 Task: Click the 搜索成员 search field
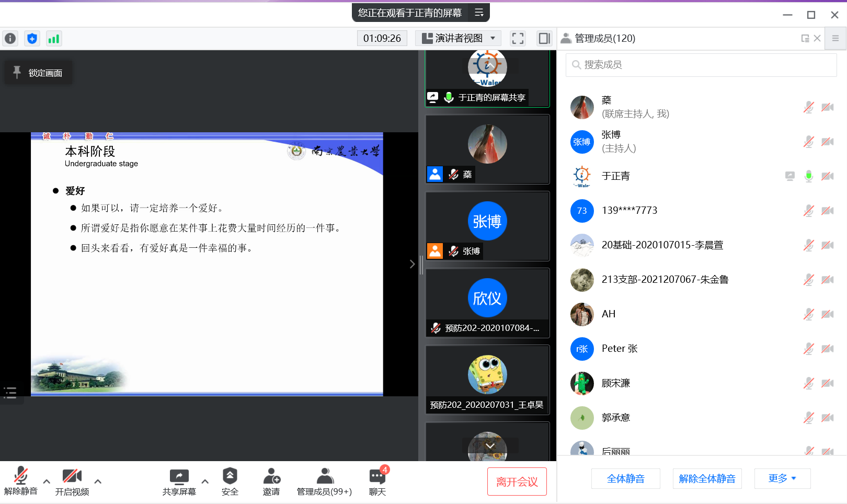(x=701, y=65)
